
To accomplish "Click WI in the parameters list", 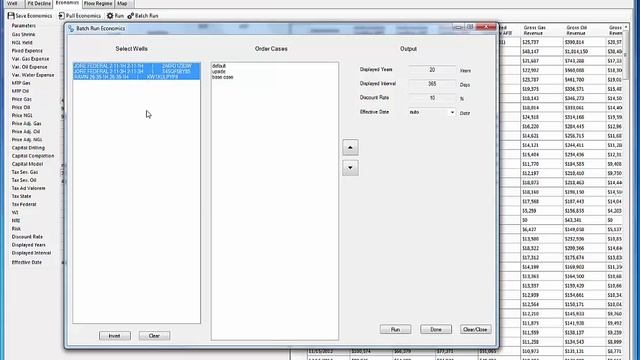I will coord(15,212).
